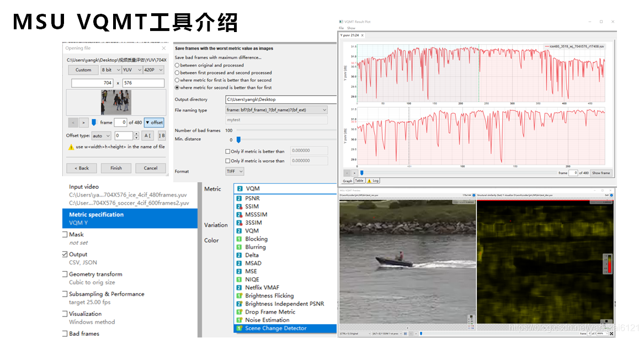Image resolution: width=644 pixels, height=338 pixels.
Task: Open the '8 bit' depth dropdown
Action: pos(111,70)
